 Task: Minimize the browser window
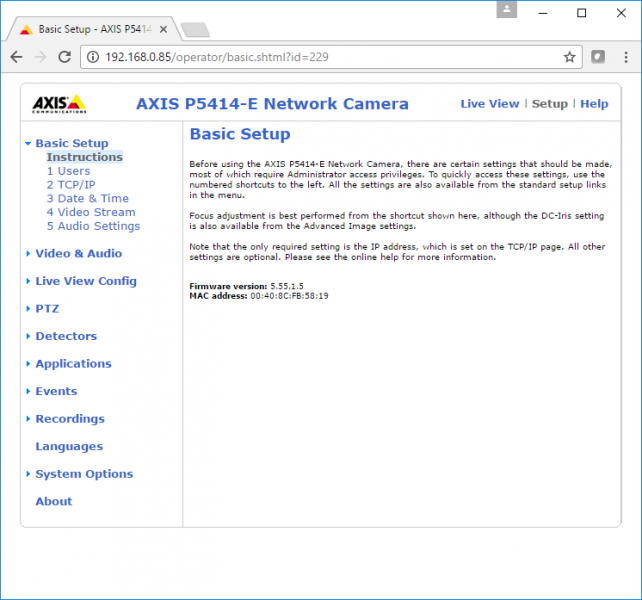543,13
